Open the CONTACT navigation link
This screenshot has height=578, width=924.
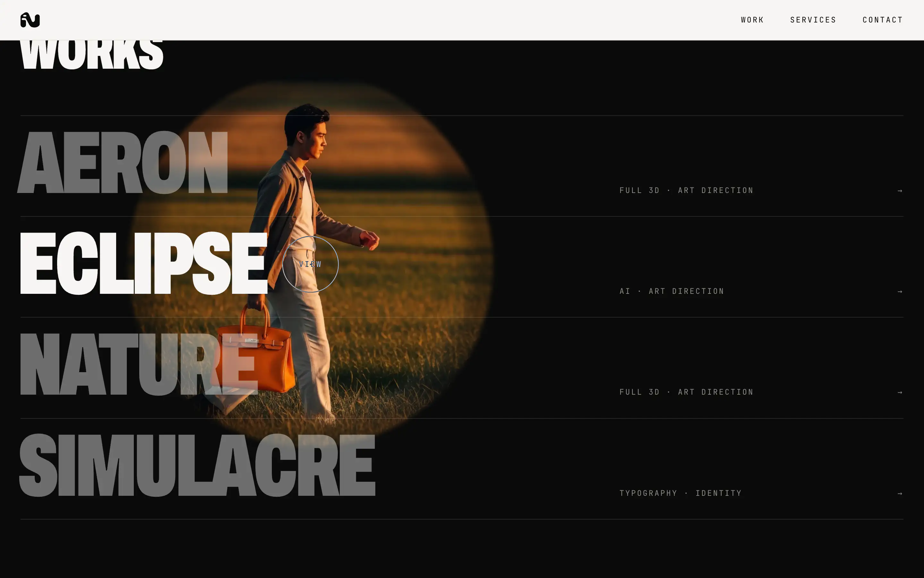[882, 20]
